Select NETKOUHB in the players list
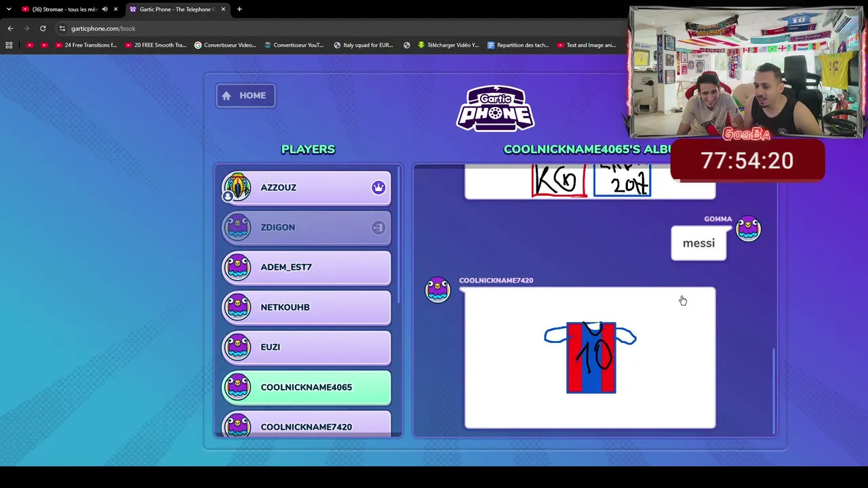The width and height of the screenshot is (868, 488). click(307, 308)
